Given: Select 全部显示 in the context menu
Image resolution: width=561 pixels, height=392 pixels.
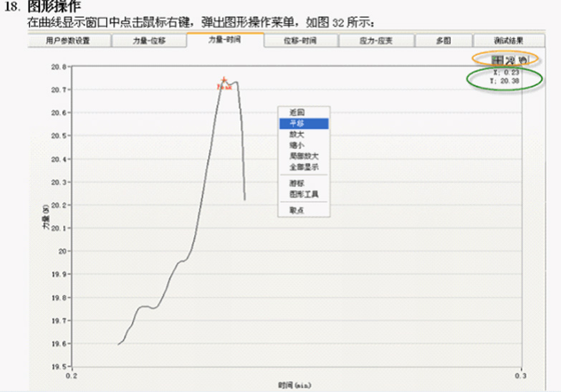Looking at the screenshot, I should point(303,166).
